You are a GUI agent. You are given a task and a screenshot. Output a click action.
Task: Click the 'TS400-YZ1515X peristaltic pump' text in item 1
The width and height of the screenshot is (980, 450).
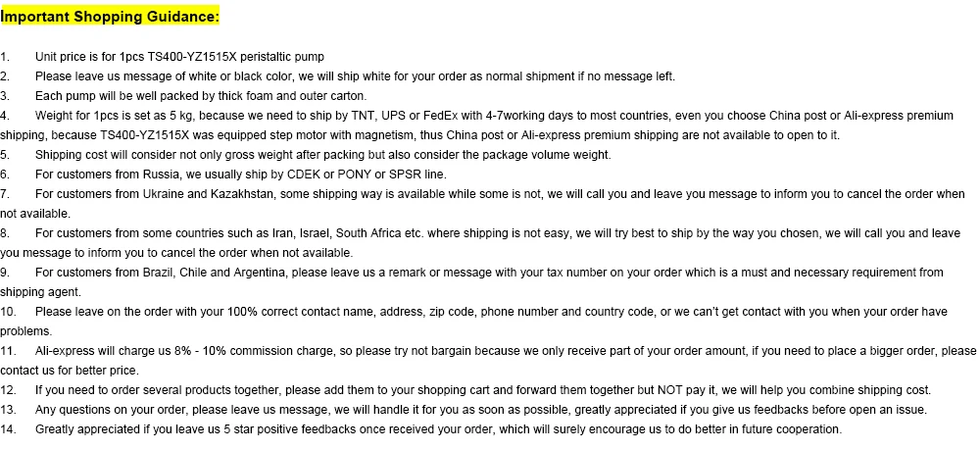[x=235, y=57]
